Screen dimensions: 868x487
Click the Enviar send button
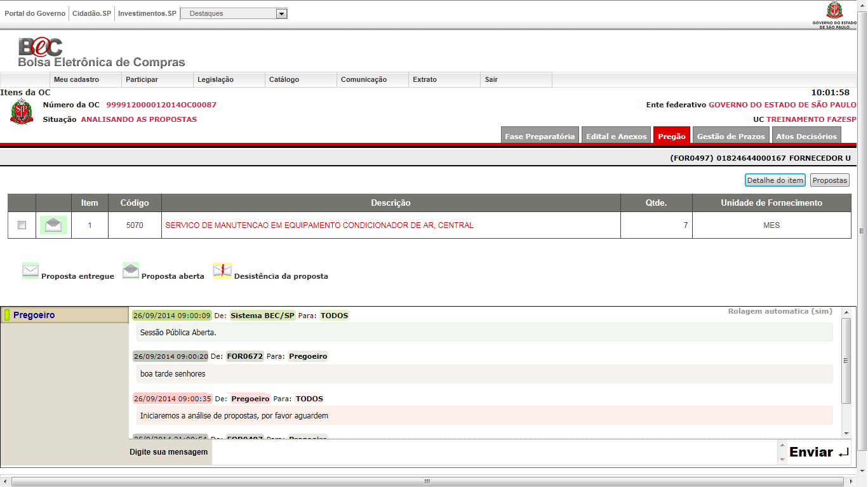point(819,452)
